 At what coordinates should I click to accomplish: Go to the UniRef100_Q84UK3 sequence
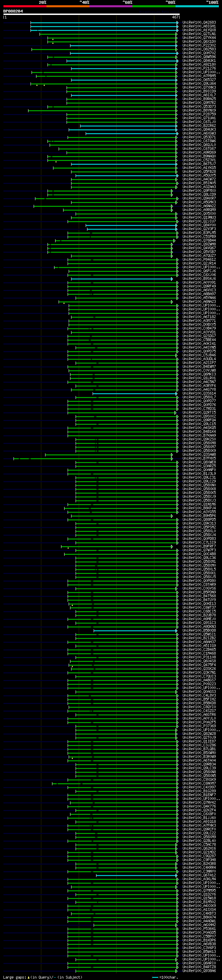199,130
